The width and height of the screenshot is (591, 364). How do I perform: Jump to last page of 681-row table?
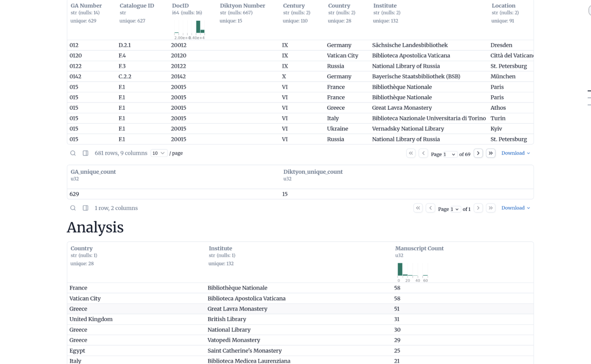pos(491,153)
